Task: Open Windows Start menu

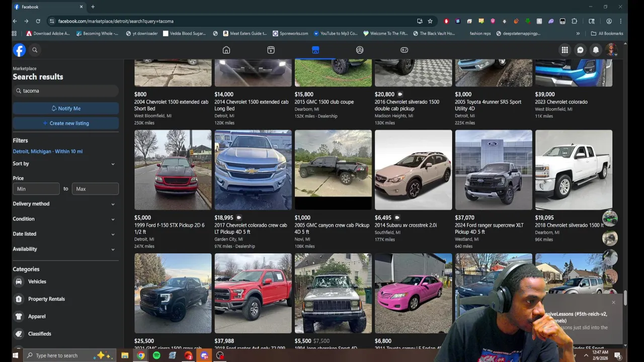Action: pos(15,355)
